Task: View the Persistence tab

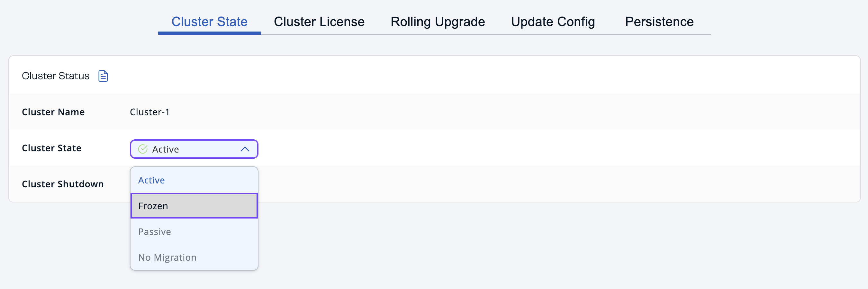Action: click(x=659, y=21)
